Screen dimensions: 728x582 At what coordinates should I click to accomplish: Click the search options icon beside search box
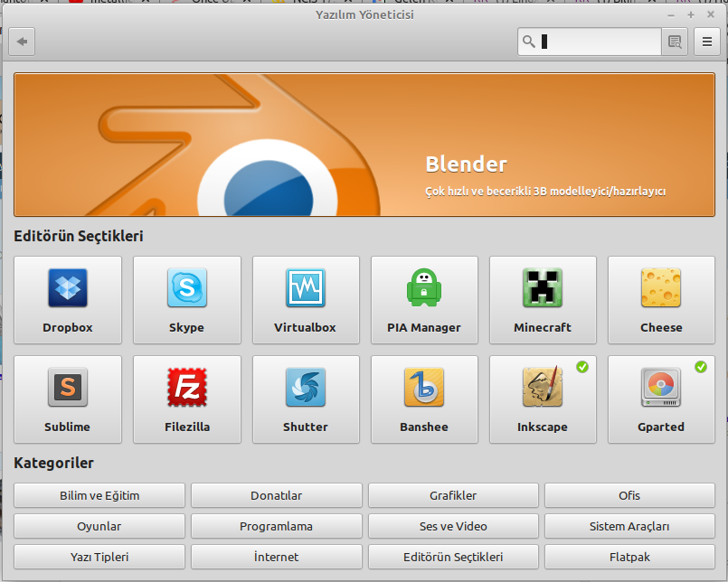pyautogui.click(x=674, y=42)
